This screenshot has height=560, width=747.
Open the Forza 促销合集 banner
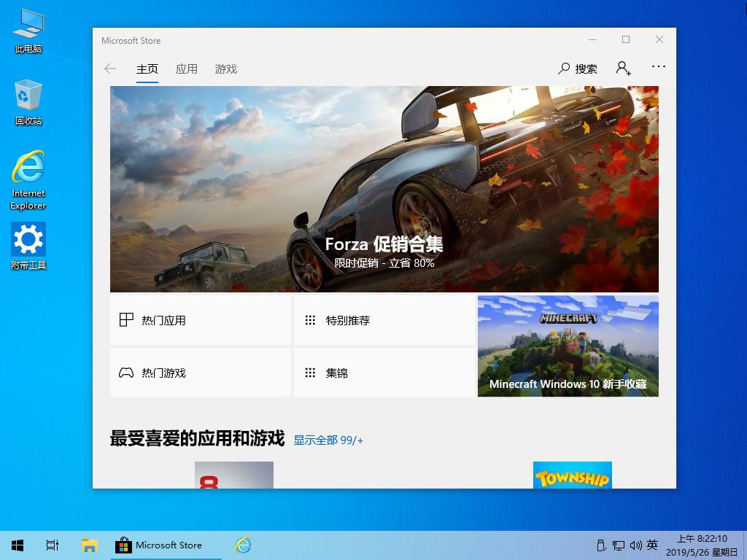(x=384, y=189)
